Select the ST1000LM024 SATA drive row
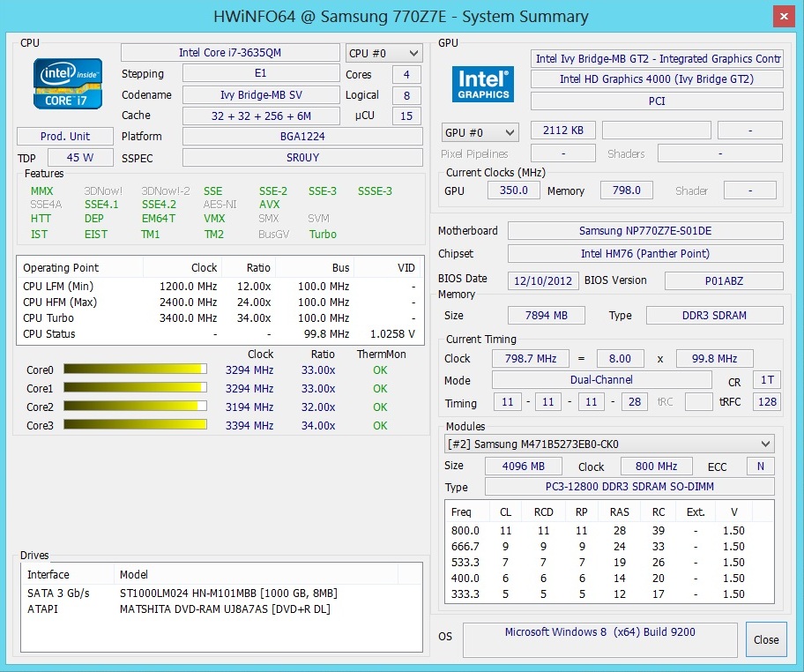The image size is (804, 672). pos(220,594)
